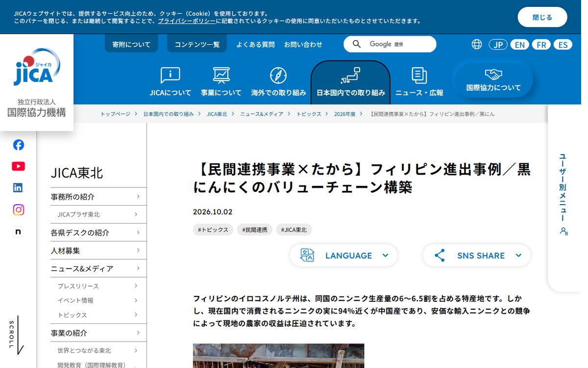Open the お問い合わせ link
The image size is (588, 368).
(x=303, y=44)
